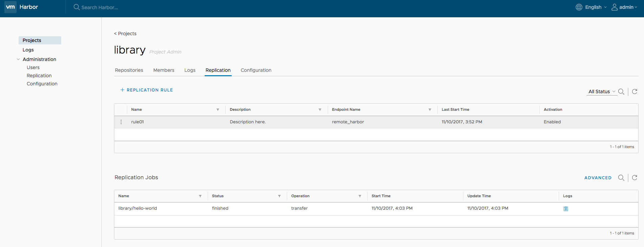Filter rules by Name column
The width and height of the screenshot is (644, 247).
[x=218, y=110]
